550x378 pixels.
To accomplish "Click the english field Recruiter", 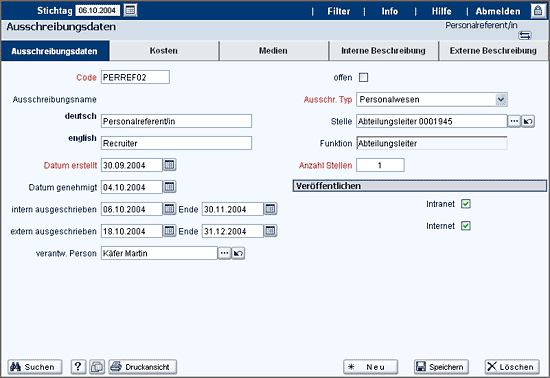I will pos(176,143).
